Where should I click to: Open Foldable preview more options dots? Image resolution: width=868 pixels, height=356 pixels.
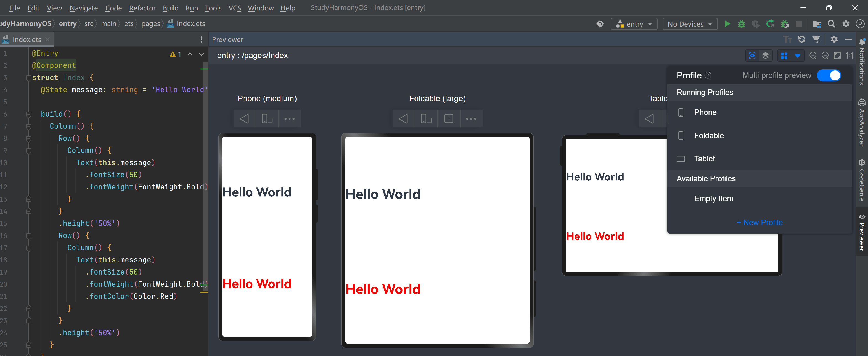471,119
